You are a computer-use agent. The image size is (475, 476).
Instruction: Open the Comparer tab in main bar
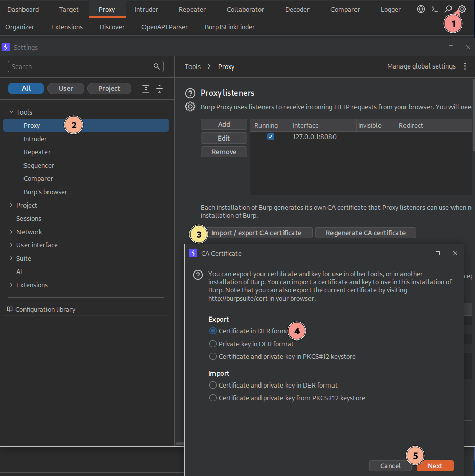pos(345,9)
